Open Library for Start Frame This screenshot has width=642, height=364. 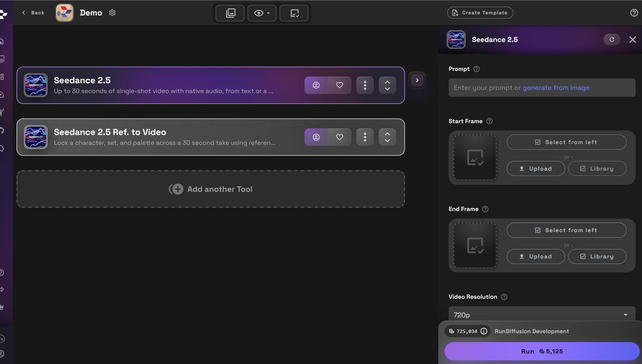click(597, 169)
